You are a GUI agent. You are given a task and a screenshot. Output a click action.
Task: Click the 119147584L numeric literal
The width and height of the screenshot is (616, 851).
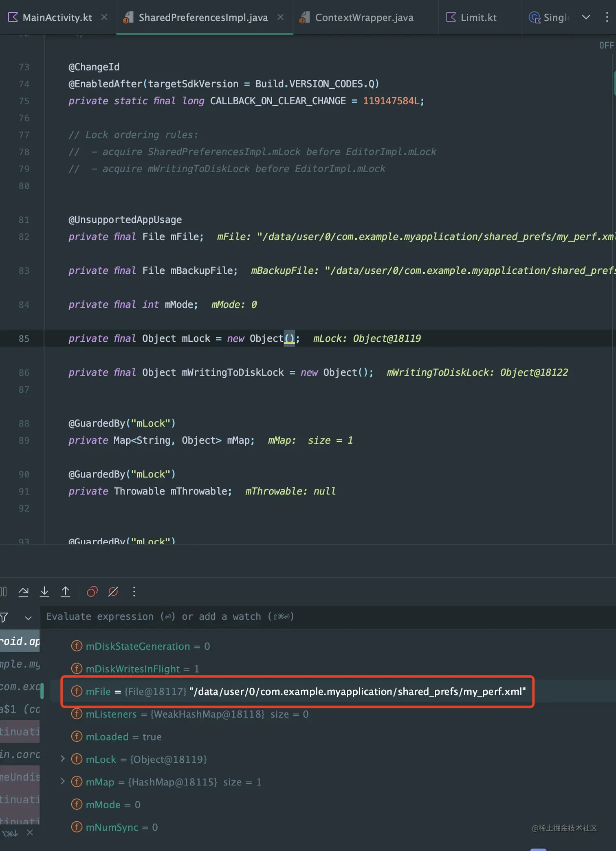[392, 101]
